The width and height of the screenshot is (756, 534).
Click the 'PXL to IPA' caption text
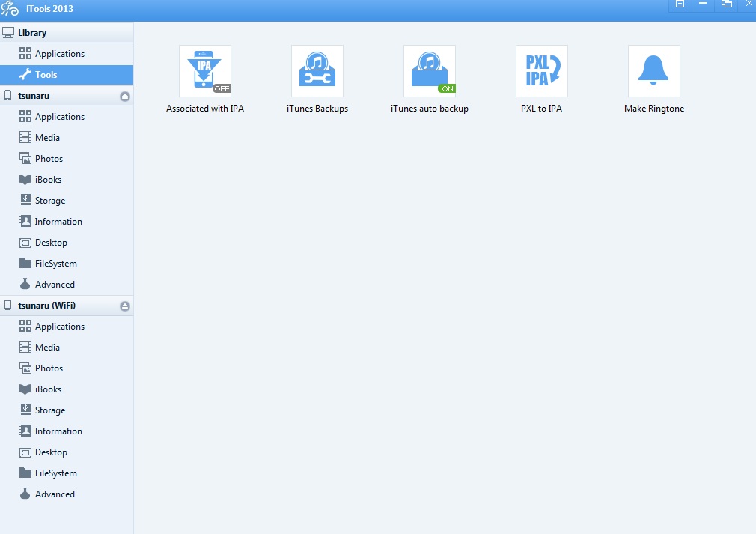pos(541,109)
